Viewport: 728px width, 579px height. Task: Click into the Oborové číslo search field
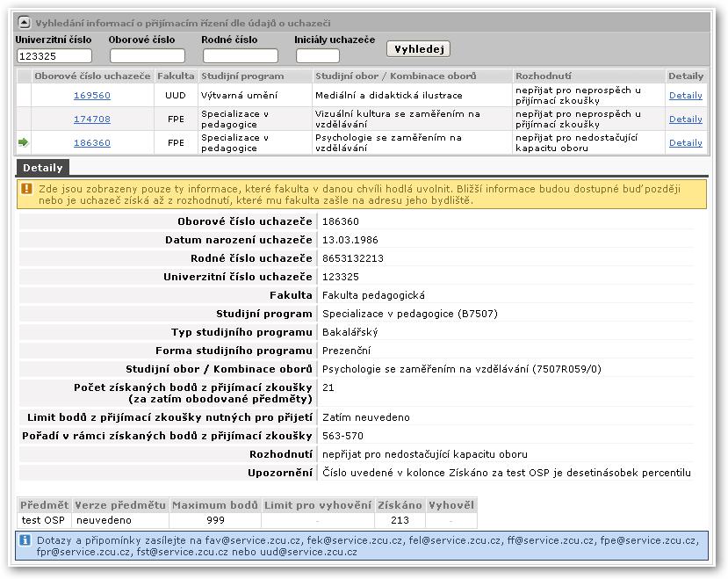[148, 55]
